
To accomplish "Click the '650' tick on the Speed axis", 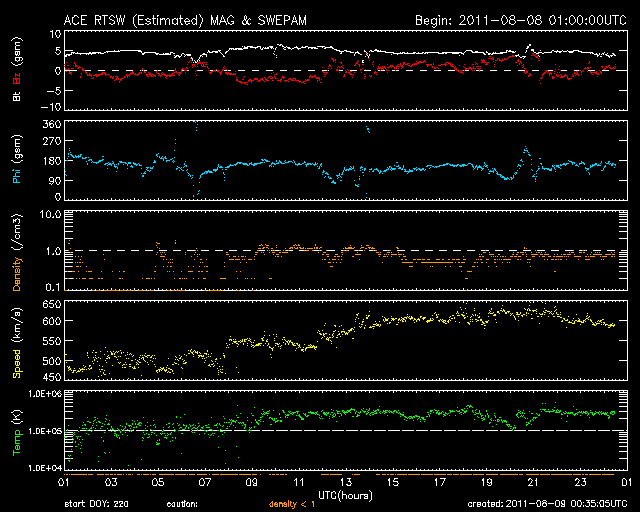I will (x=52, y=305).
